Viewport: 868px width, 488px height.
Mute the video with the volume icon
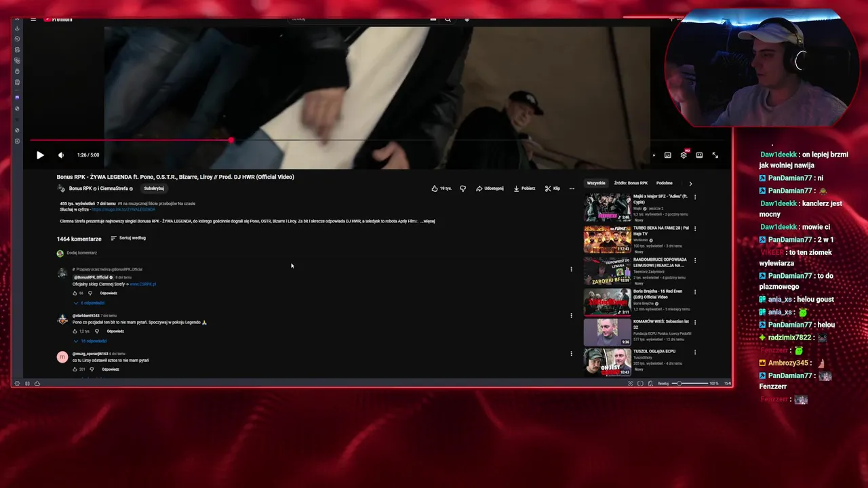click(61, 155)
